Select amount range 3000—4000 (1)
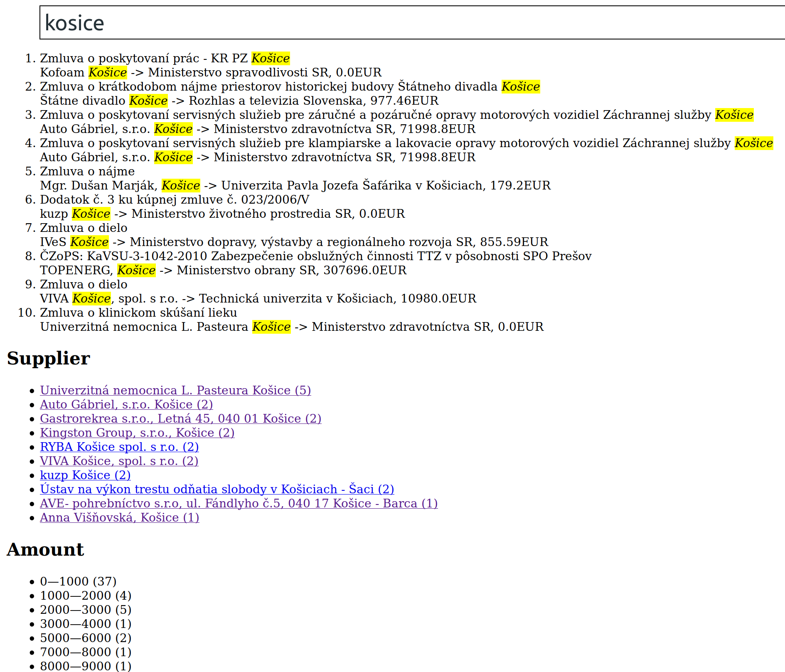 pyautogui.click(x=86, y=624)
